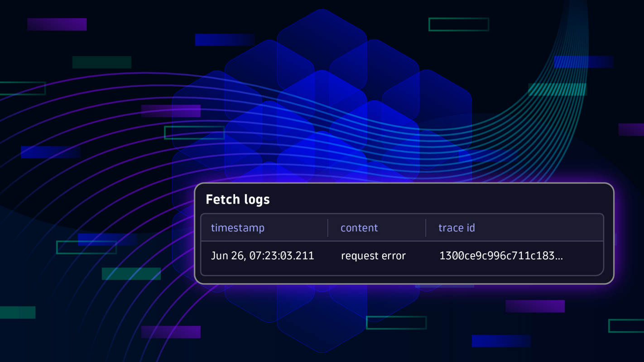Select the purple gradient bar at top left
Screen dimensions: 644x362
tap(57, 24)
